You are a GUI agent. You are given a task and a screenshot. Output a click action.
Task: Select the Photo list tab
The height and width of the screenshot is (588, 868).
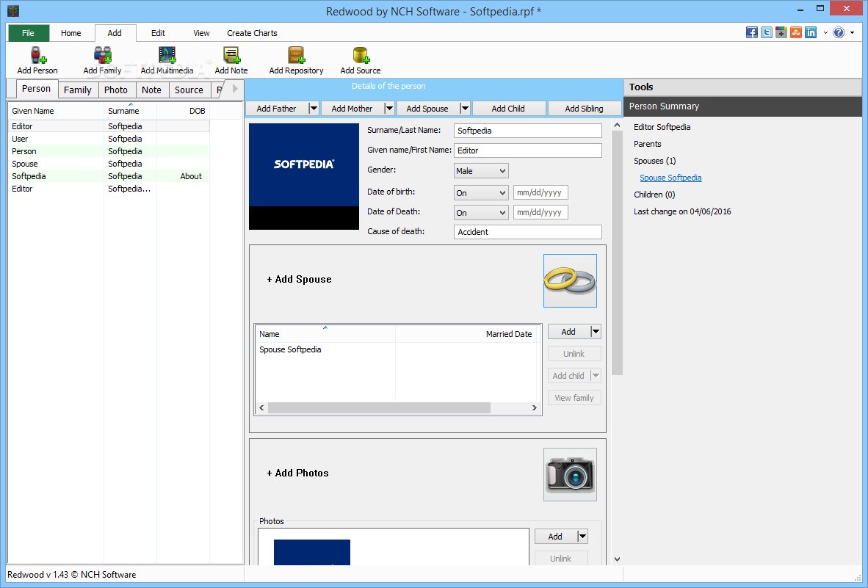click(x=116, y=90)
